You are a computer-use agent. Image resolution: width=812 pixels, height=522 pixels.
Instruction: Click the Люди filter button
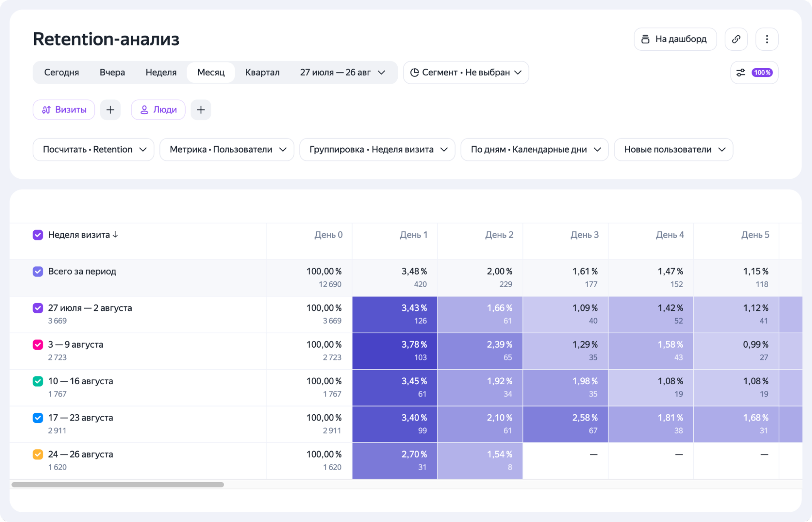158,110
